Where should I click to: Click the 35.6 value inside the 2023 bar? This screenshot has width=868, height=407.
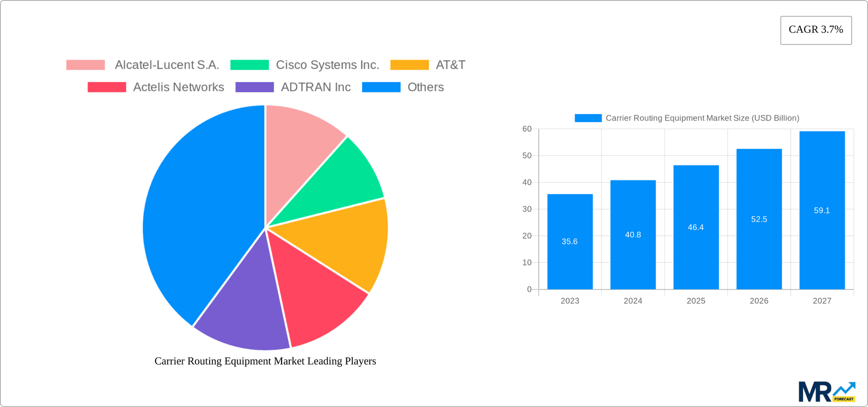(570, 242)
